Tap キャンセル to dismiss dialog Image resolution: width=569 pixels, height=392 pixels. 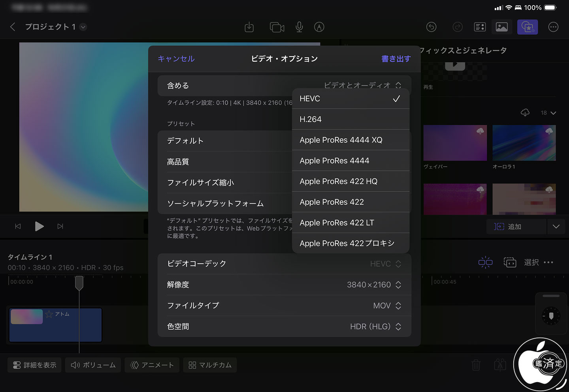click(x=176, y=59)
